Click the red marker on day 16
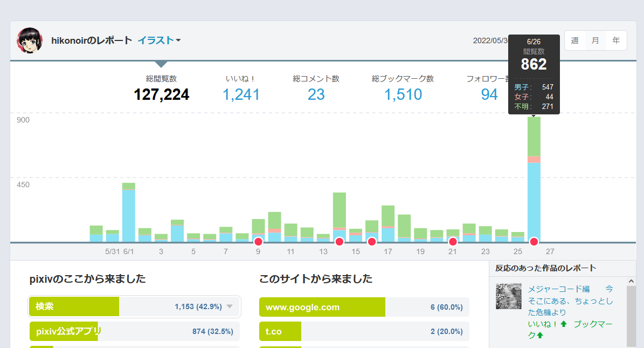The width and height of the screenshot is (644, 348). 372,242
